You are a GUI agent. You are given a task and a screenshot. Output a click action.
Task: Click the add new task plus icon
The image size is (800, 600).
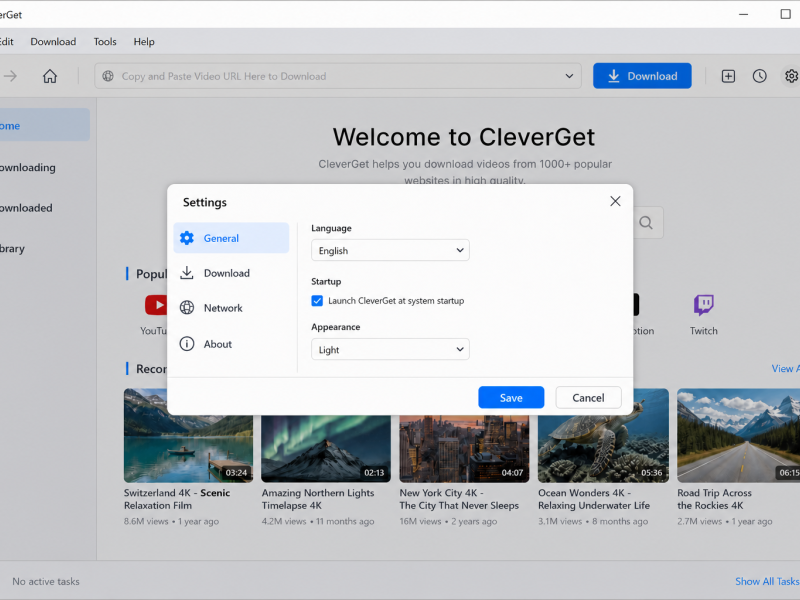click(728, 76)
